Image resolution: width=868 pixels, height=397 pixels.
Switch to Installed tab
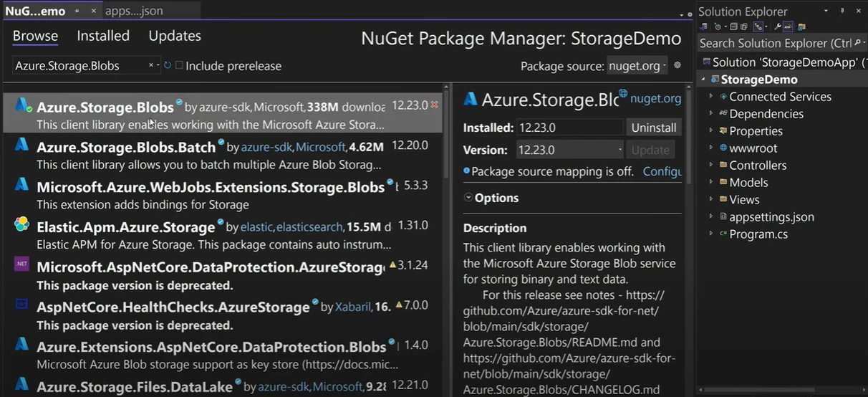[x=103, y=36]
